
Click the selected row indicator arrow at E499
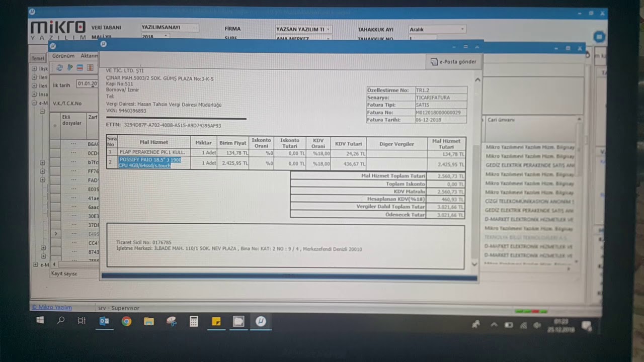pyautogui.click(x=55, y=234)
